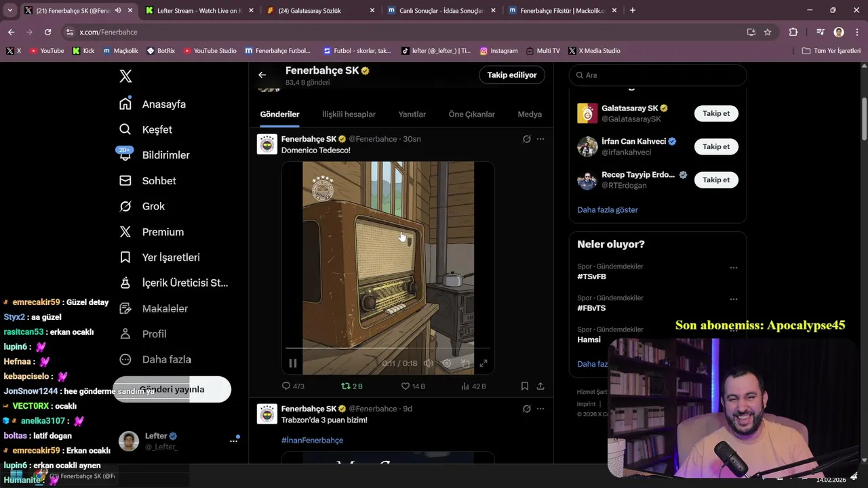Mute the tweet video volume
Screen dimensions: 868x488
(429, 363)
